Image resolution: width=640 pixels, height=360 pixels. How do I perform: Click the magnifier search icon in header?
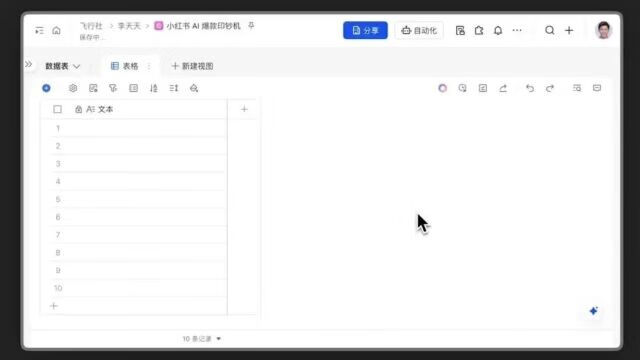click(x=550, y=30)
